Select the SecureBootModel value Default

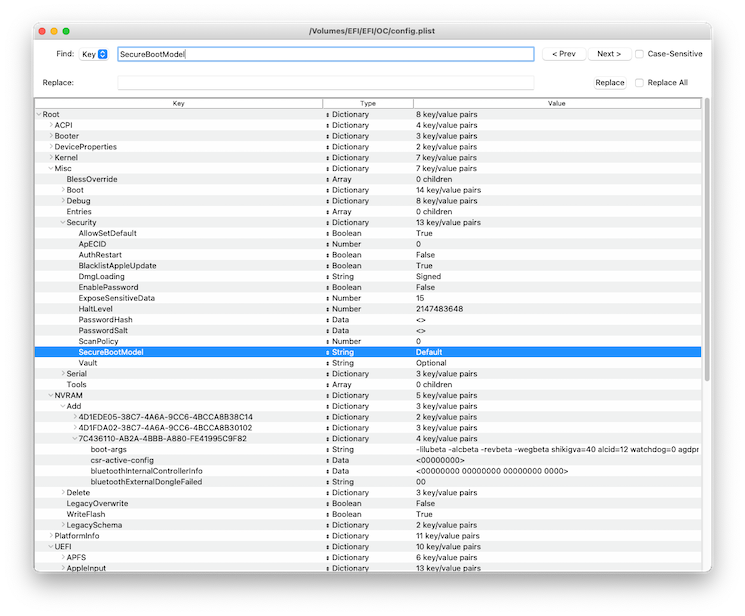[429, 352]
